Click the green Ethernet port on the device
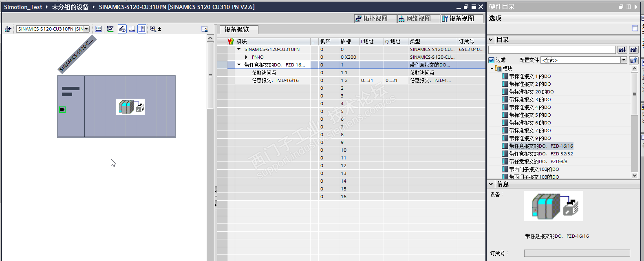 click(62, 110)
